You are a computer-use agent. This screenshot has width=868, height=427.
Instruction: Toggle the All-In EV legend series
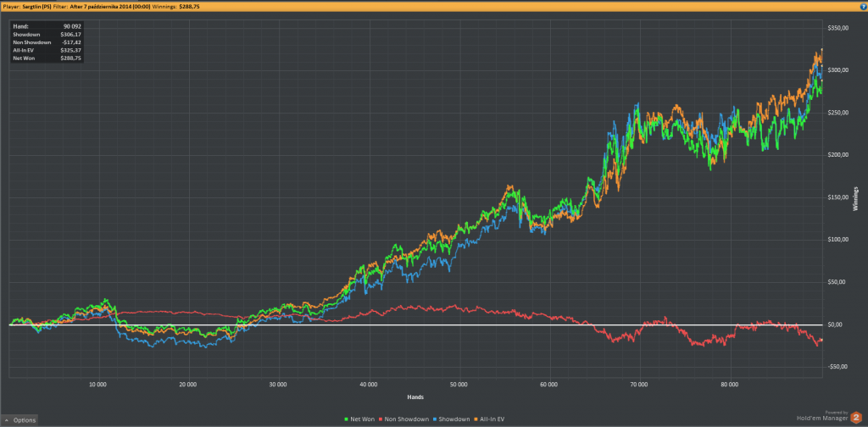pyautogui.click(x=490, y=419)
